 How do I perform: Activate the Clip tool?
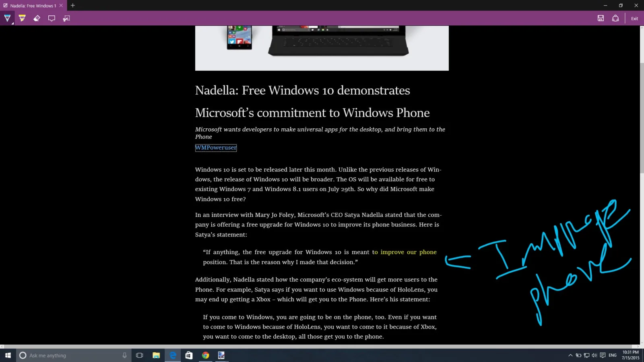[66, 18]
